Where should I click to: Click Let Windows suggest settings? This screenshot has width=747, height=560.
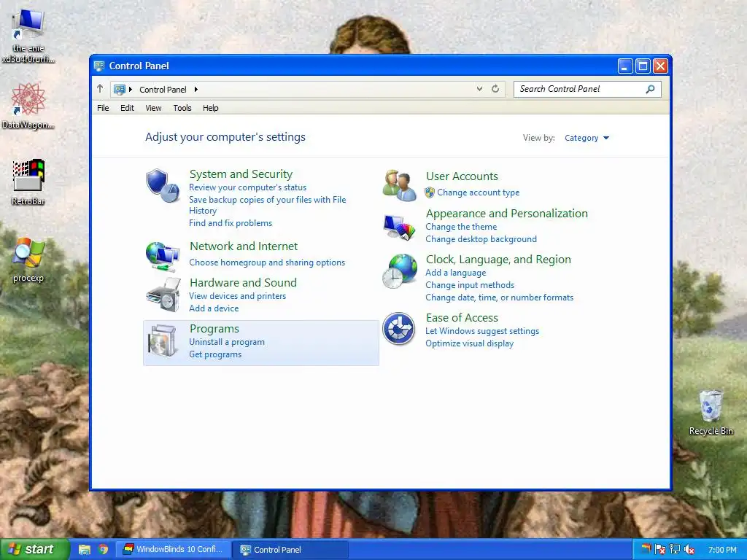point(482,331)
